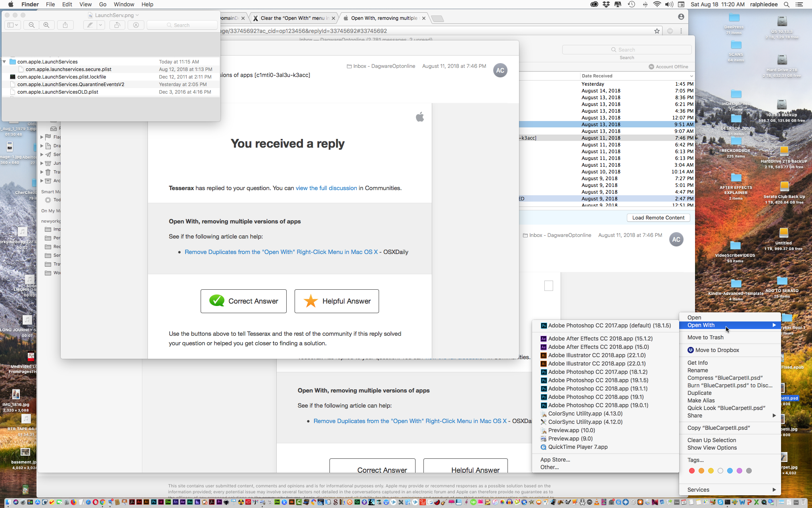The width and height of the screenshot is (812, 508).
Task: Click the Correct Answer button in the email
Action: point(243,301)
